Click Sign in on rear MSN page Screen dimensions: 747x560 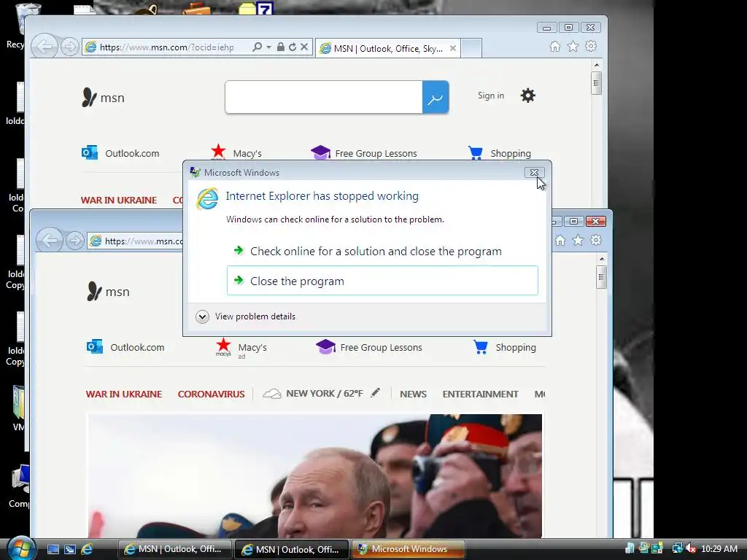(x=491, y=96)
